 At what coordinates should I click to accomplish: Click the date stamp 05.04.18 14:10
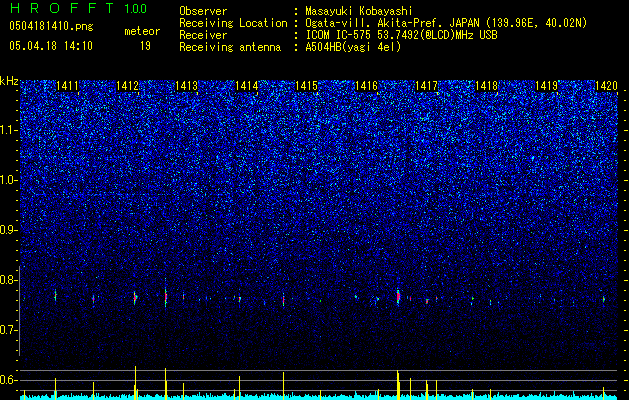[x=51, y=46]
